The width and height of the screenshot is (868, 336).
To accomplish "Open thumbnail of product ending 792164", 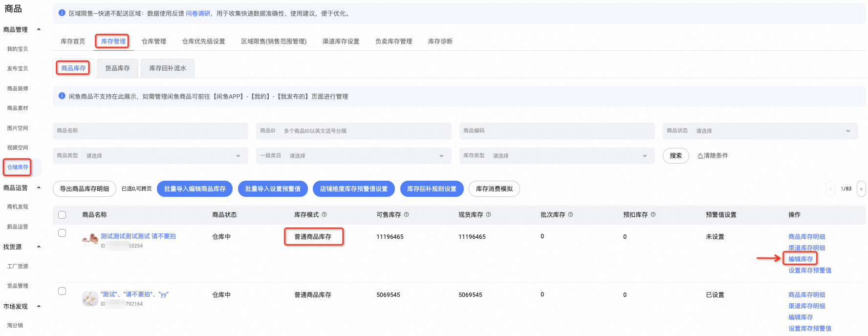I will [90, 298].
